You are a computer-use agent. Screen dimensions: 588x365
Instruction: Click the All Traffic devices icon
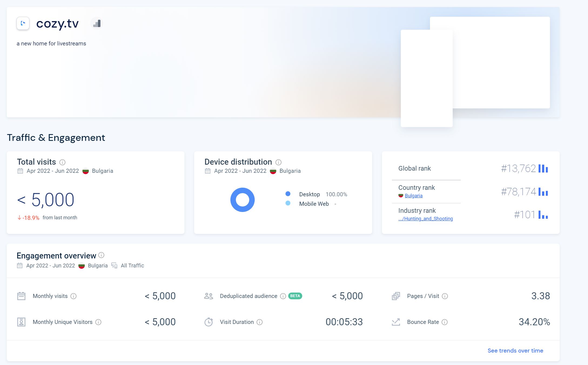click(114, 266)
